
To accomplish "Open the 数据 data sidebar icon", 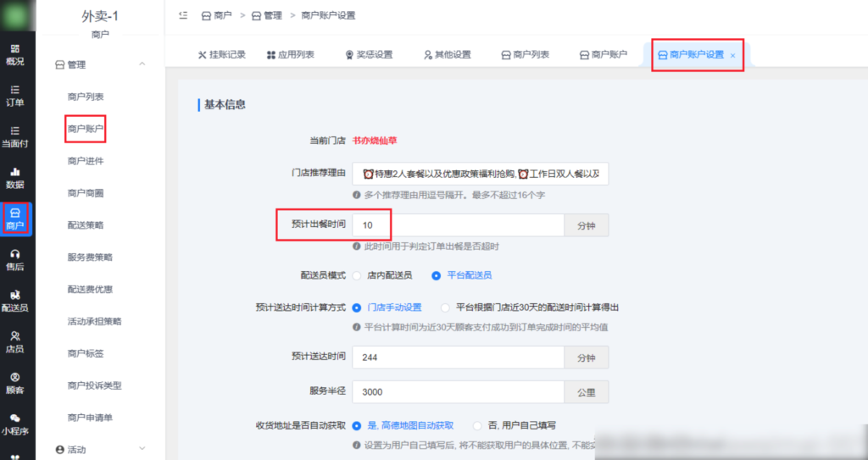I will coord(15,178).
